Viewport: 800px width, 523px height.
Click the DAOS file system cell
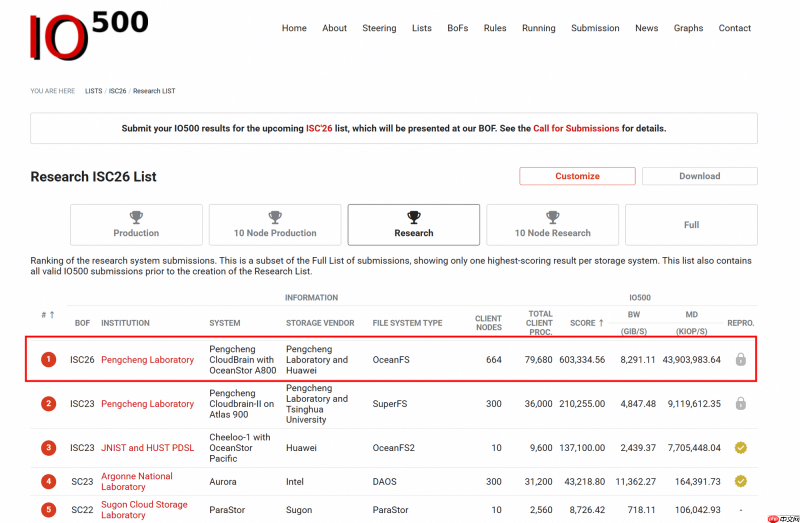pos(384,481)
